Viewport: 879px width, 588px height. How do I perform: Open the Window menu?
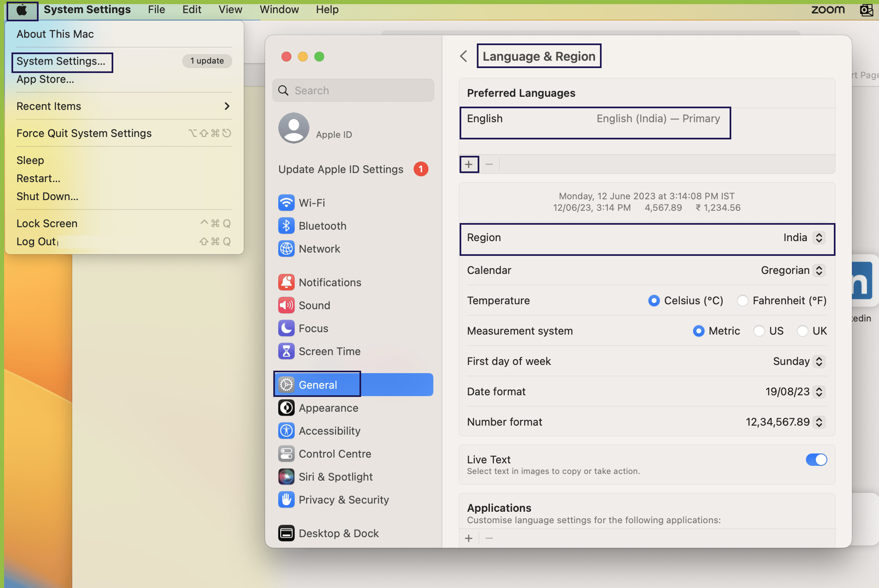pyautogui.click(x=279, y=9)
